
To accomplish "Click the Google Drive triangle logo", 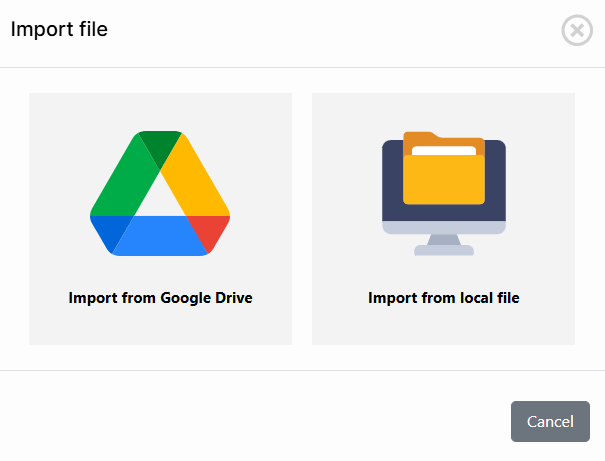I will (160, 193).
